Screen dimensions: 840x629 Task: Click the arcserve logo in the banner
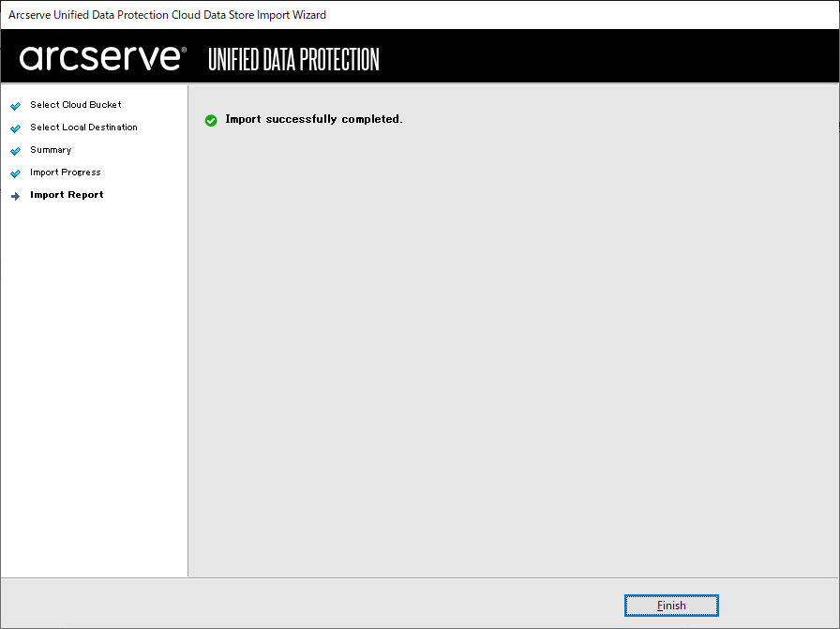pyautogui.click(x=103, y=58)
